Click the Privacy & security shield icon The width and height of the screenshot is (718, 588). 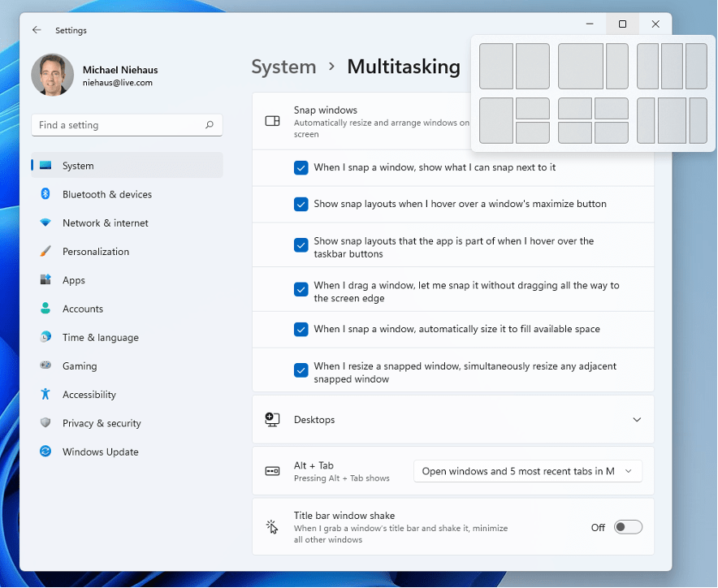(45, 423)
